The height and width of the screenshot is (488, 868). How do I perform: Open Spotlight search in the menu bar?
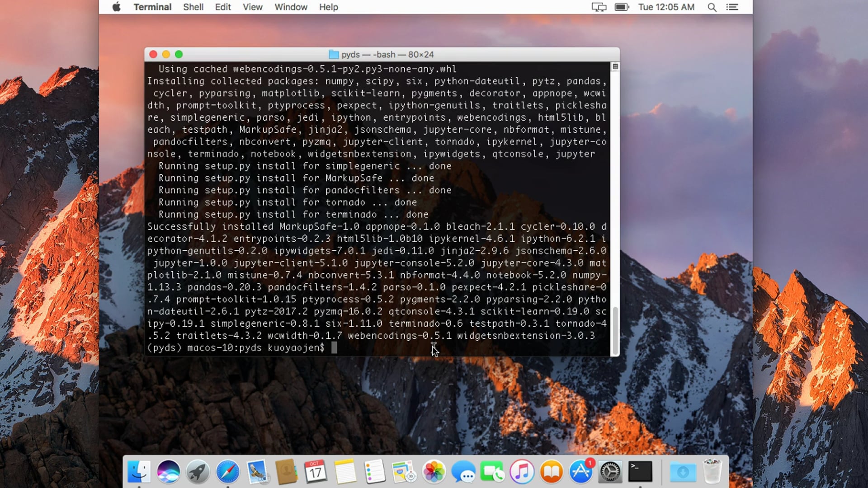(x=712, y=7)
